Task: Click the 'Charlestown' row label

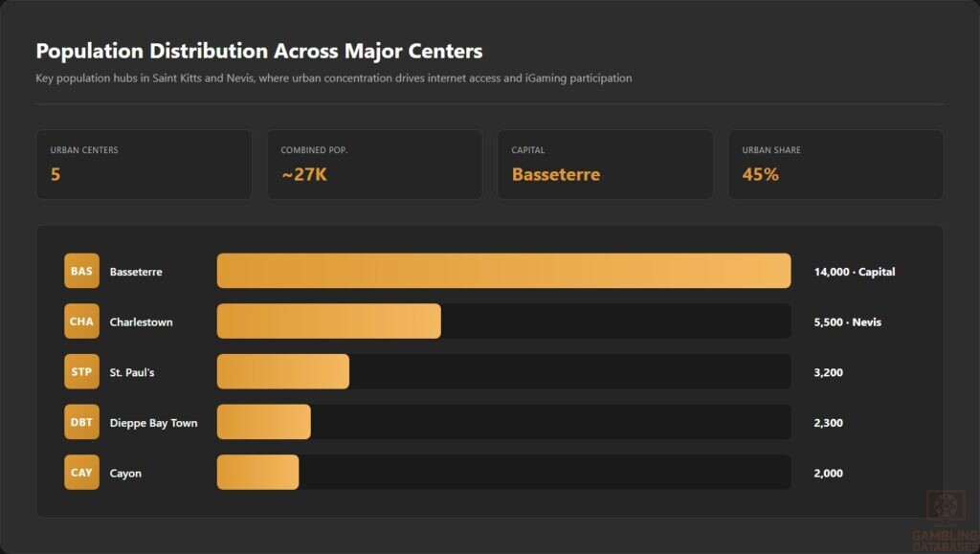Action: [x=142, y=322]
